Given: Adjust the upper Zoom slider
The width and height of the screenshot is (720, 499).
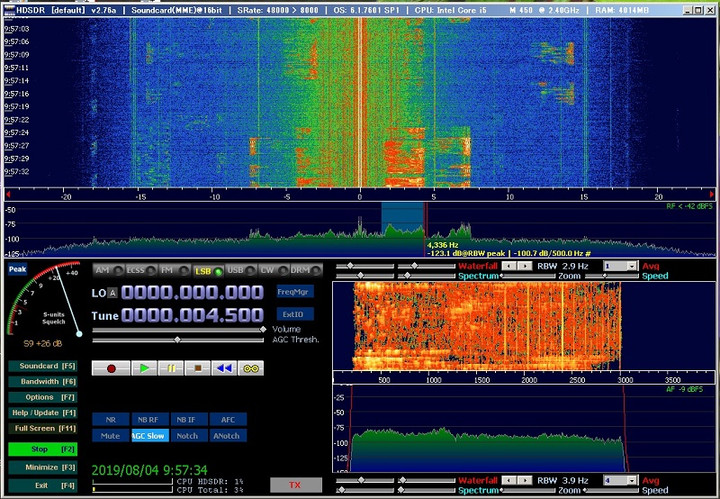Looking at the screenshot, I should 529,276.
